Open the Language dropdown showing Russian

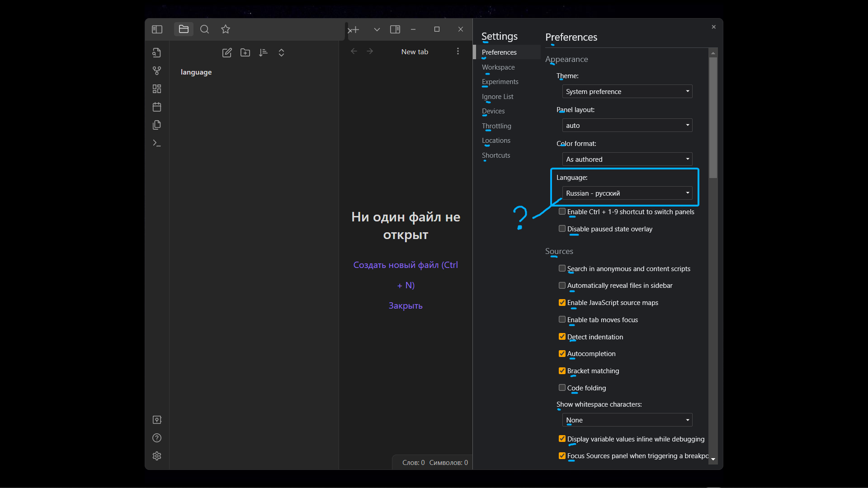pos(627,193)
